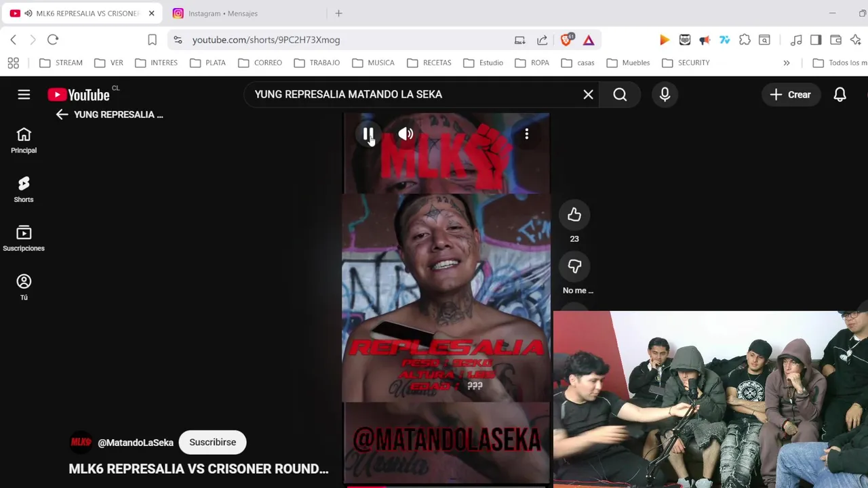This screenshot has height=488, width=868.
Task: Open the RECETAS bookmarks folder
Action: 429,62
